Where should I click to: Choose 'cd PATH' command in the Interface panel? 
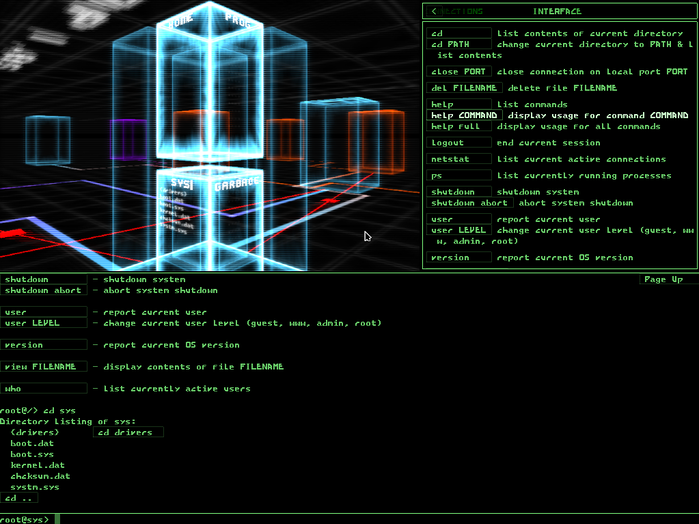coord(459,45)
